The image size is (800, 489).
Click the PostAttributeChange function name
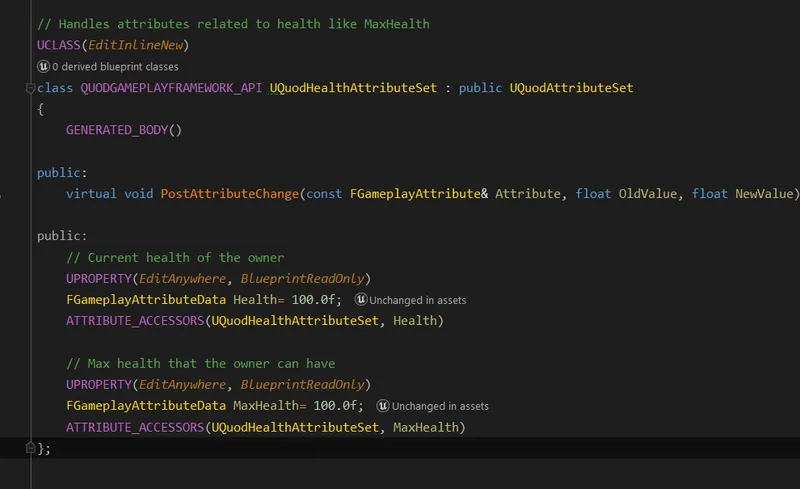point(230,194)
